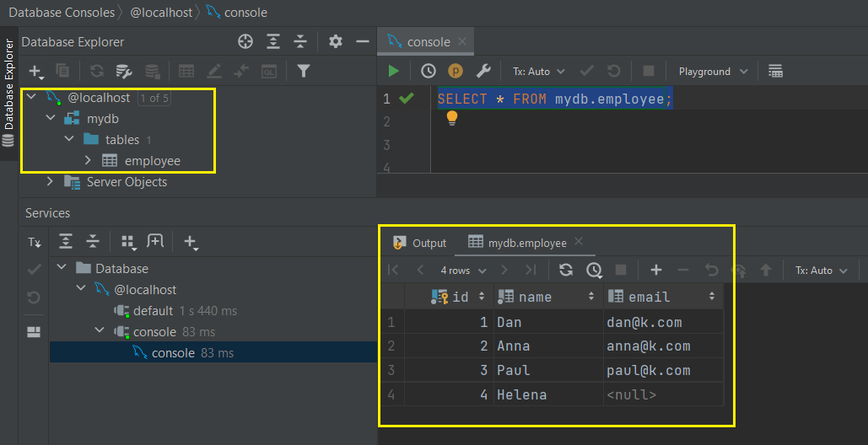Click the Tx transaction icon in Services sidebar
Viewport: 868px width, 445px height.
pos(35,242)
